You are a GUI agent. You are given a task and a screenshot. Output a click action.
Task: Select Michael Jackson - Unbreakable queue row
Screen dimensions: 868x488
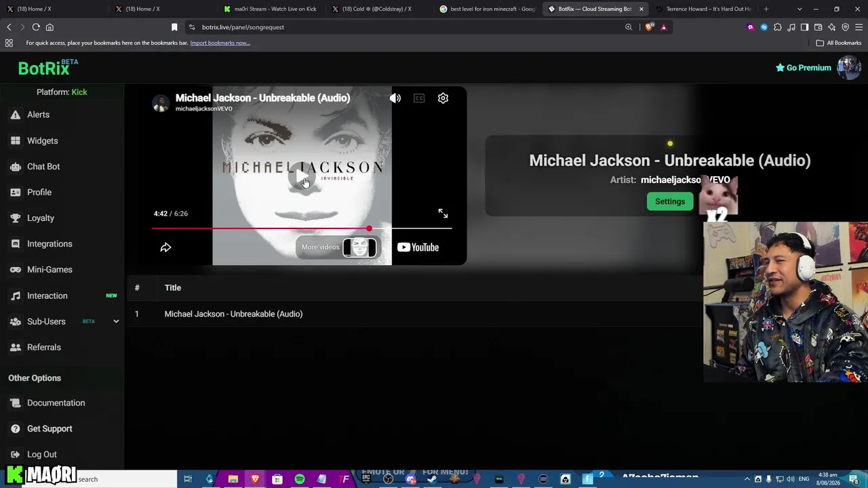coord(414,314)
